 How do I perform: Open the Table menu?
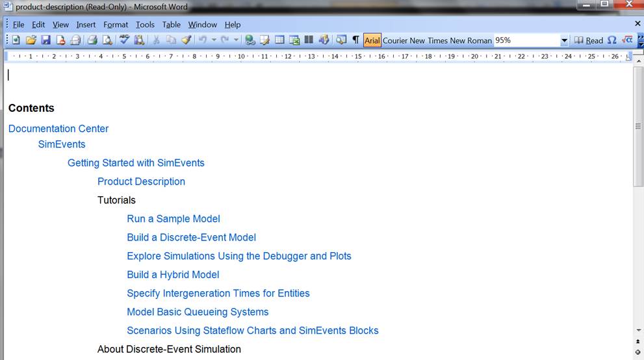click(172, 25)
